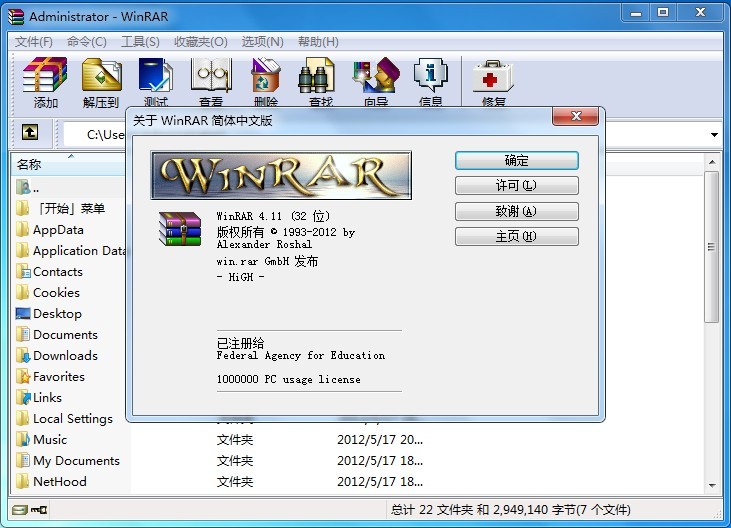
Task: Open the Tools (工具) menu
Action: [x=140, y=42]
